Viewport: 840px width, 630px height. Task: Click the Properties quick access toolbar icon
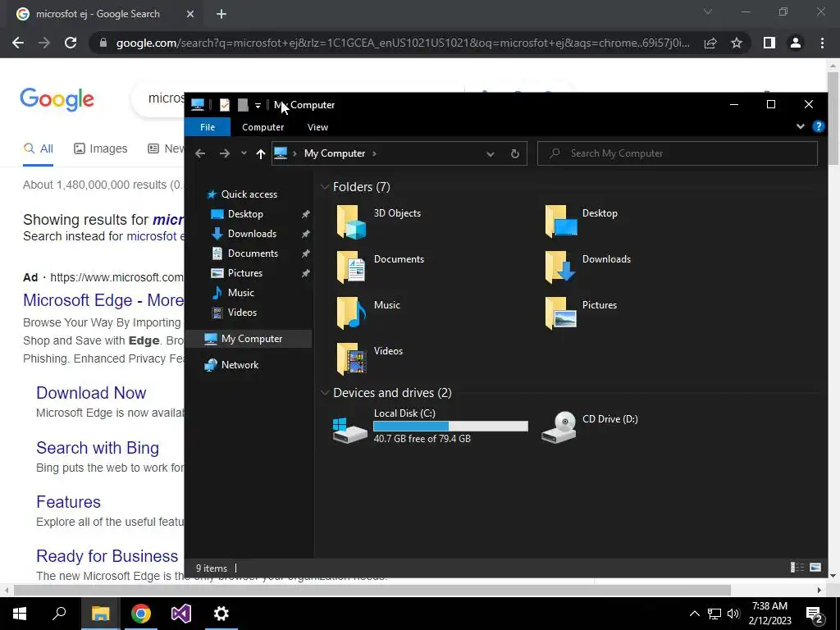tap(225, 105)
